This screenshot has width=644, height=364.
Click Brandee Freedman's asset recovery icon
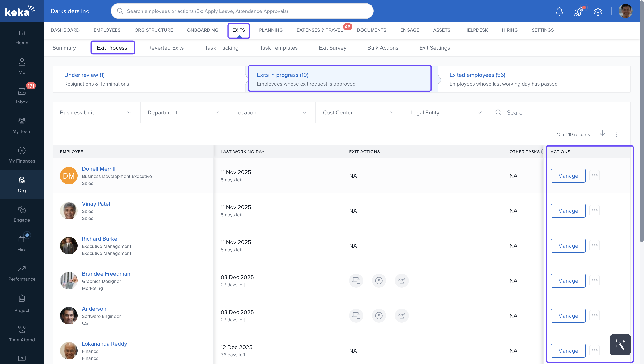coord(356,280)
